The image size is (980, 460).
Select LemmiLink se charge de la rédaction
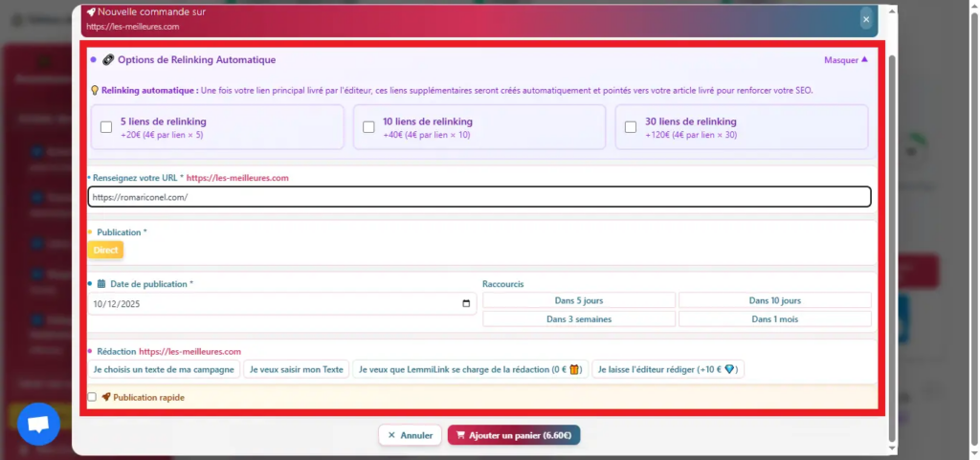pos(471,369)
